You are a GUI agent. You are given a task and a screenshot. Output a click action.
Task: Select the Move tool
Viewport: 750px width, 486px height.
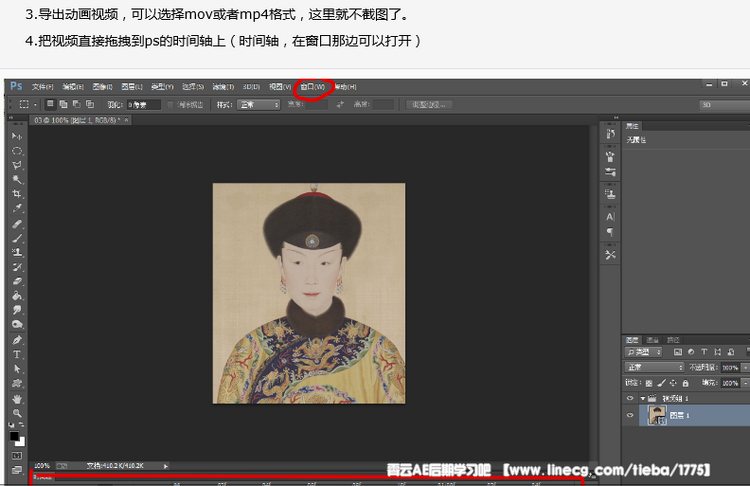(x=17, y=136)
